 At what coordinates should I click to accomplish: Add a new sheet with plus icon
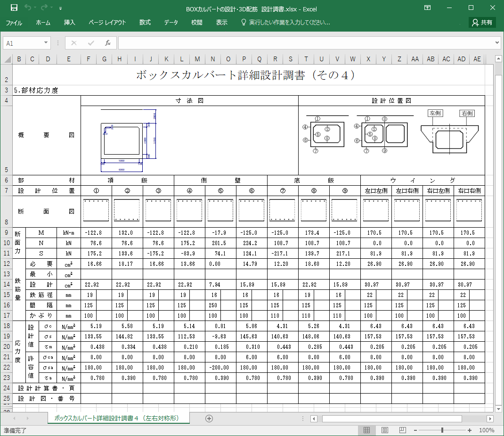209,419
